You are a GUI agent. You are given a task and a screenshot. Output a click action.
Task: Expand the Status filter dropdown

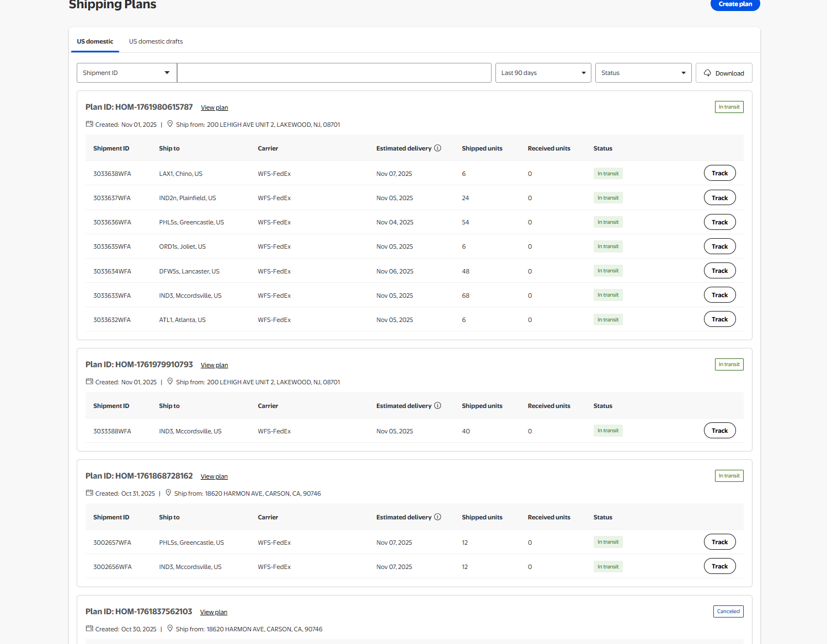pos(643,73)
